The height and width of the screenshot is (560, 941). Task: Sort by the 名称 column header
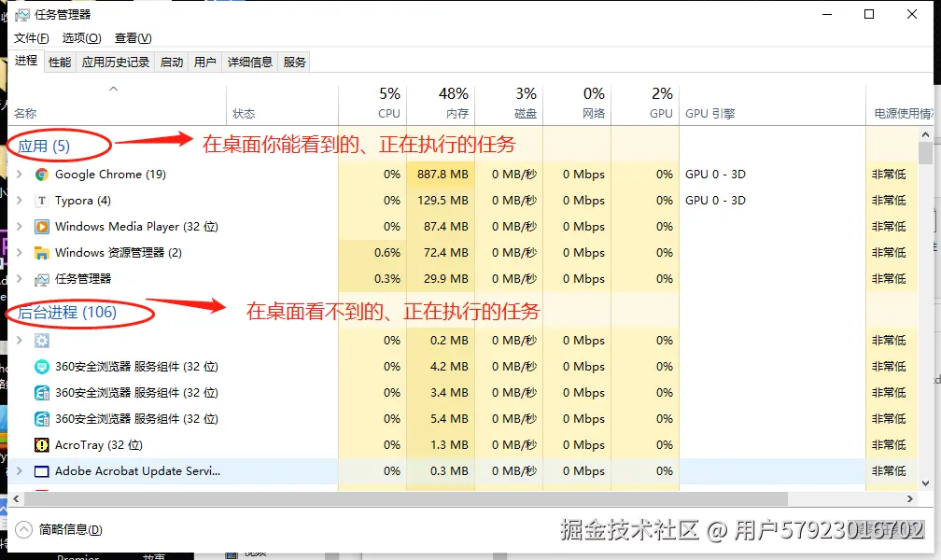coord(117,105)
